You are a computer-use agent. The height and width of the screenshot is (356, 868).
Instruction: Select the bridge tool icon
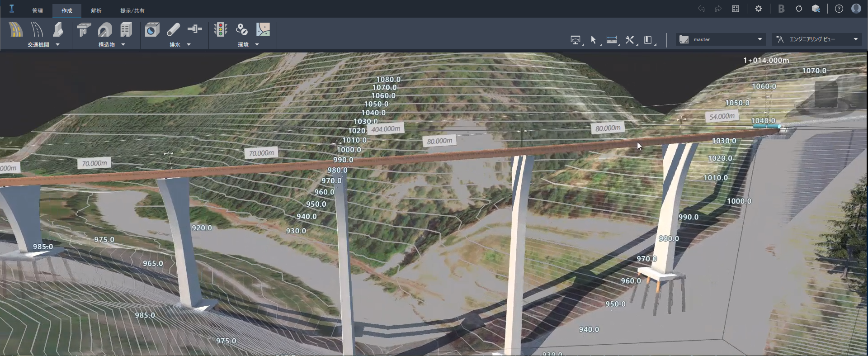(x=84, y=30)
